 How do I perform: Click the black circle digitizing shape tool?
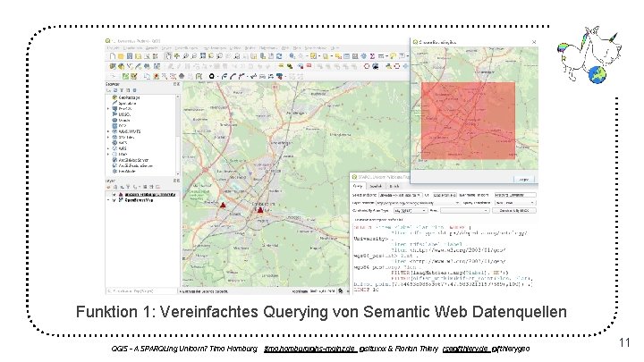pos(211,76)
